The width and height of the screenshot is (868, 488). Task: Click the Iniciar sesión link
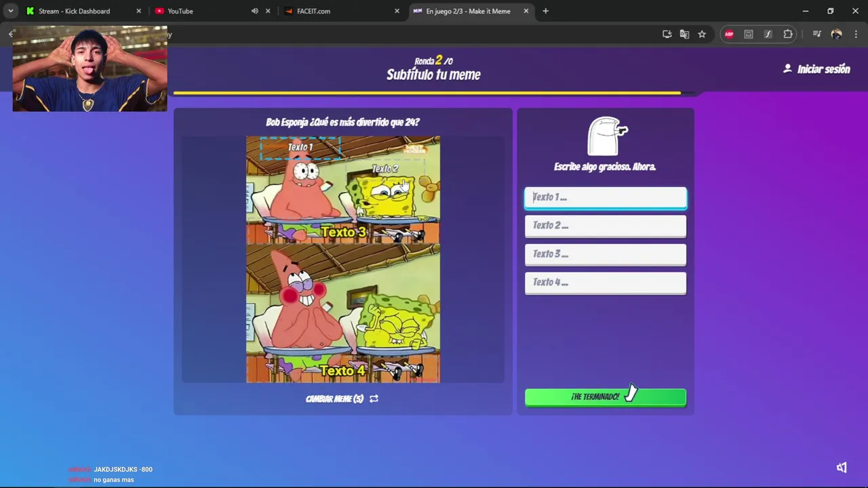point(816,69)
